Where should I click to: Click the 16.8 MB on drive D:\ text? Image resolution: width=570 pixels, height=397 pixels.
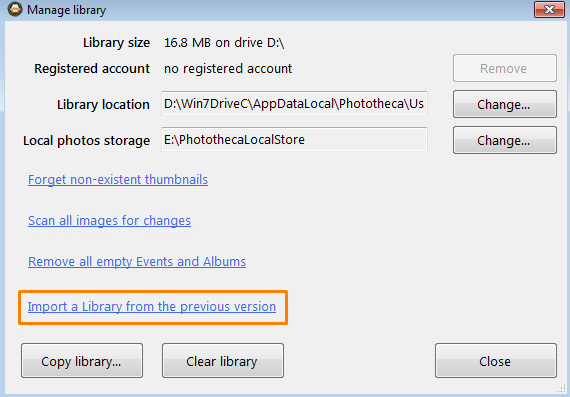[x=224, y=43]
